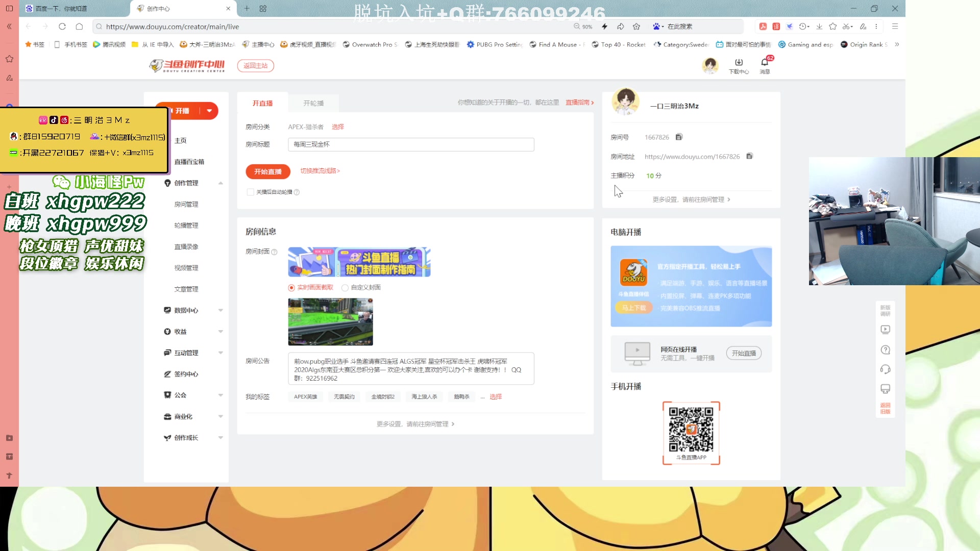Toggle the browser sidebar panel icon
The height and width of the screenshot is (551, 980).
point(9,9)
